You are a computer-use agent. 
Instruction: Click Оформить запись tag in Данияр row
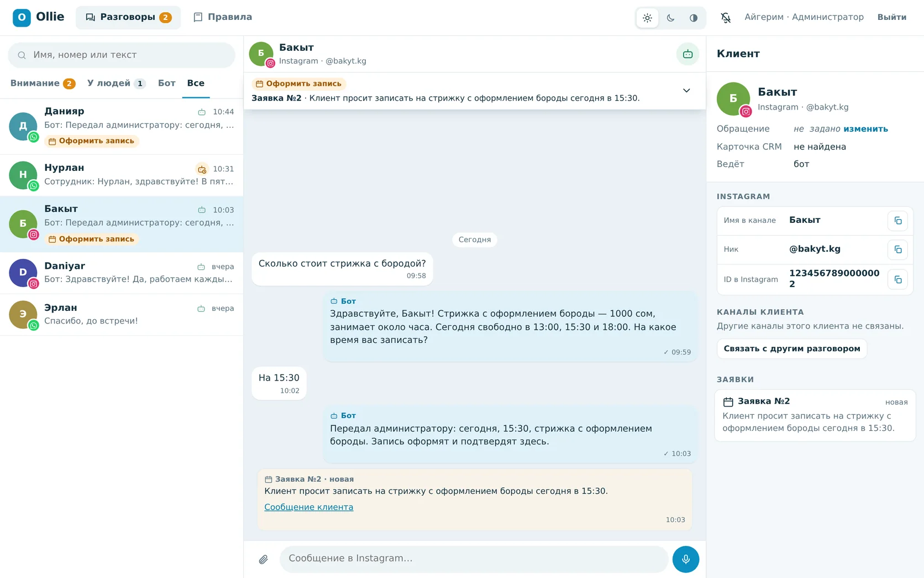(91, 141)
